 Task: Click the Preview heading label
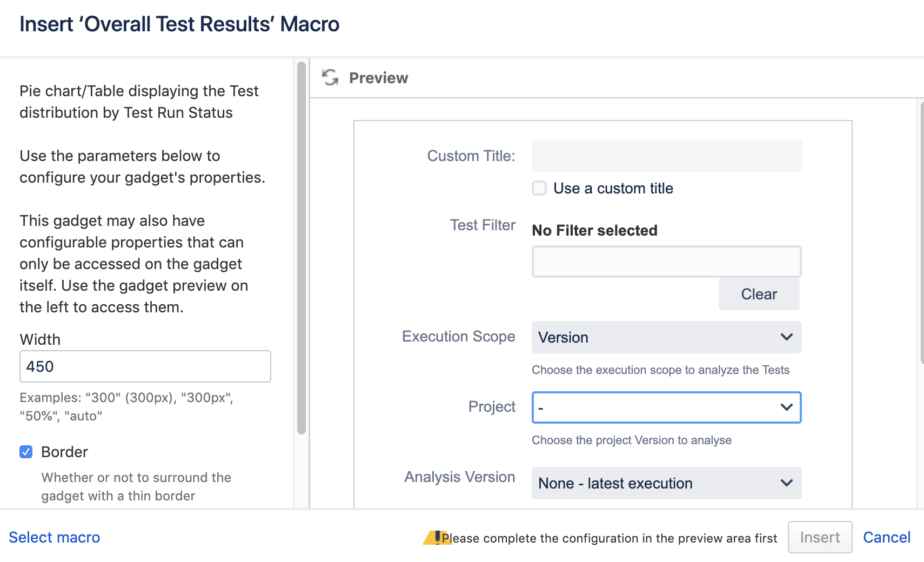tap(378, 78)
